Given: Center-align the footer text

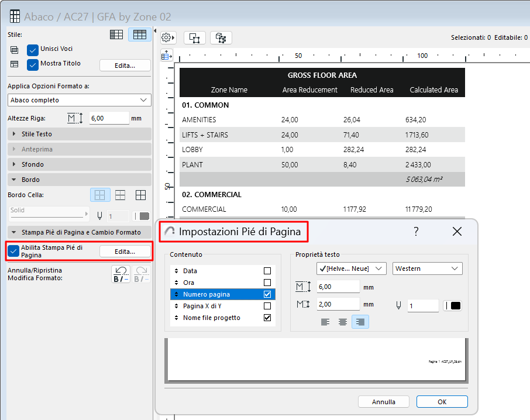Looking at the screenshot, I should (343, 322).
